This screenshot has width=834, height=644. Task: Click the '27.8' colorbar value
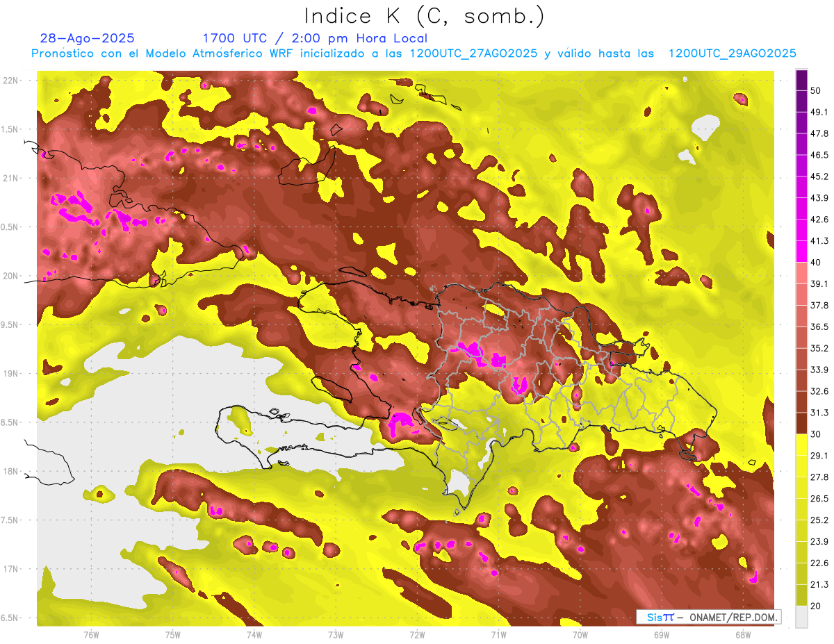(x=819, y=477)
